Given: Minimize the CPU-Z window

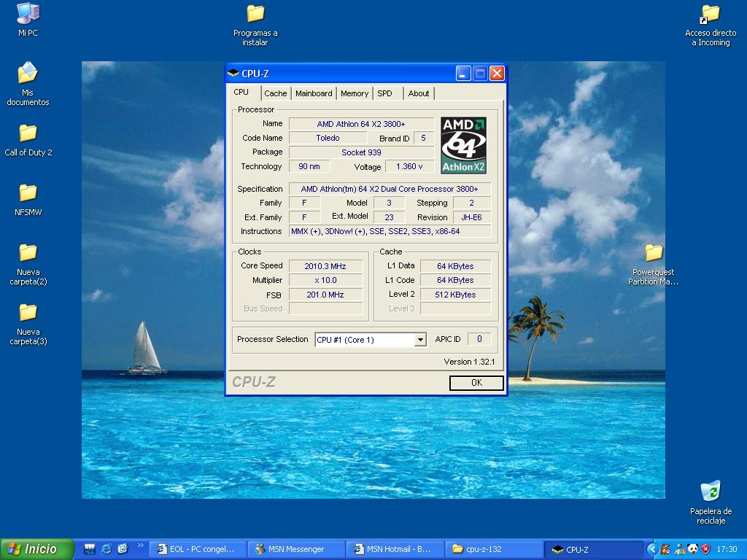Looking at the screenshot, I should (x=463, y=74).
